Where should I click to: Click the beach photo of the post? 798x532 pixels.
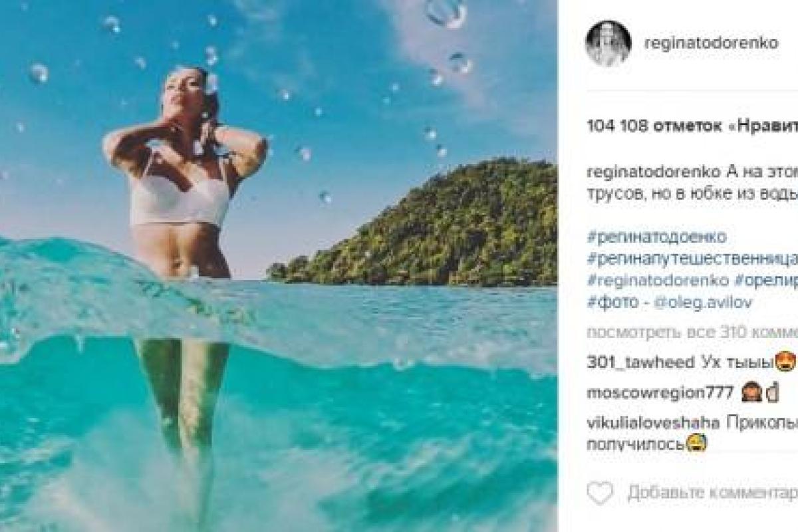(278, 266)
